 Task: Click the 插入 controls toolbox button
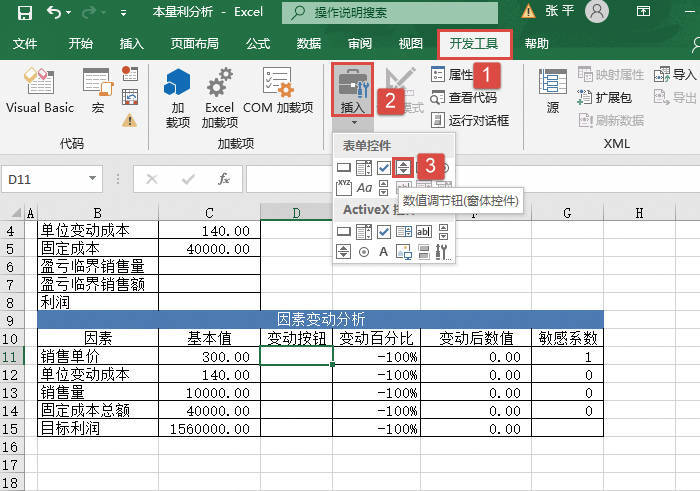pyautogui.click(x=353, y=89)
